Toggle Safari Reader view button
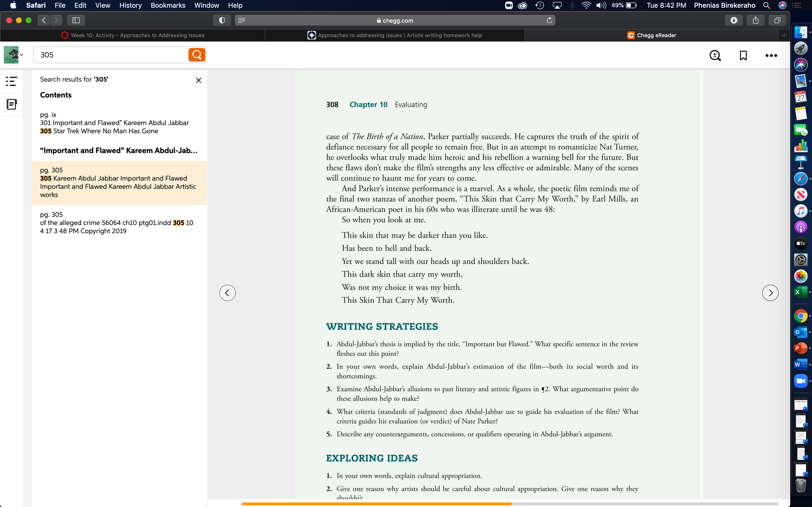 pyautogui.click(x=242, y=21)
